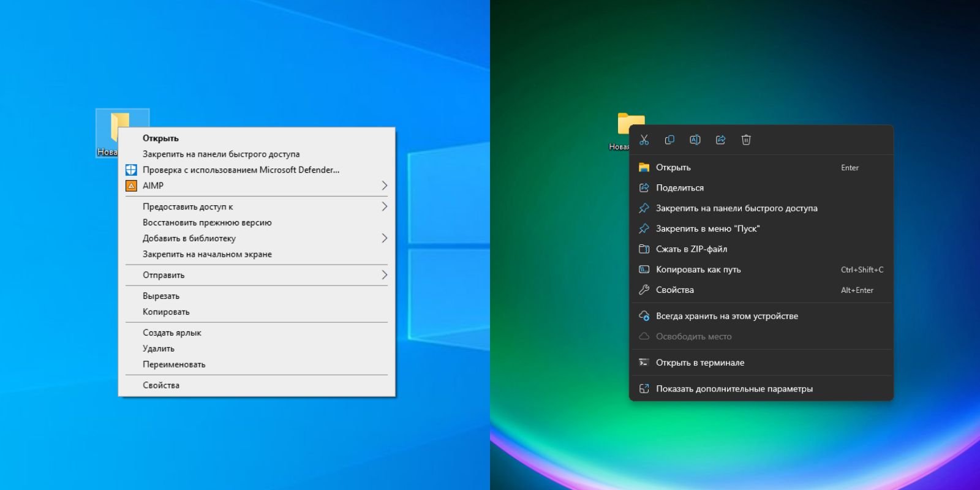
Task: Click Отправить label in light menu
Action: [x=164, y=275]
